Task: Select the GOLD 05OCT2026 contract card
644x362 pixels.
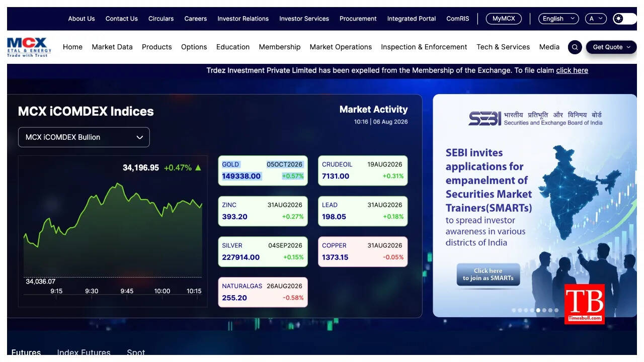Action: point(263,170)
